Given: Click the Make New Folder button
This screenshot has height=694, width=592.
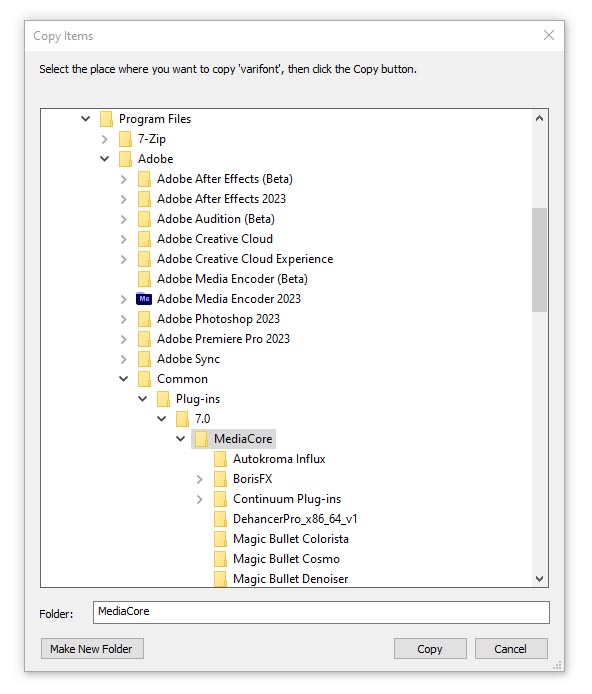Looking at the screenshot, I should [x=92, y=649].
